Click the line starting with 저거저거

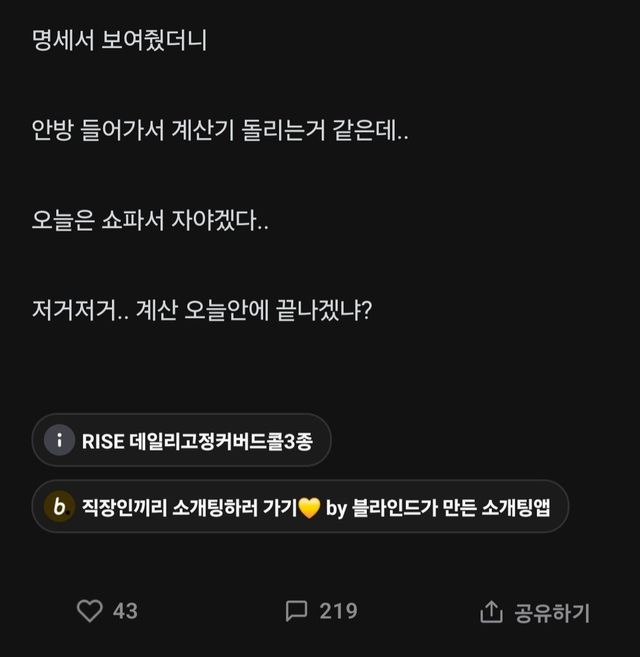201,311
